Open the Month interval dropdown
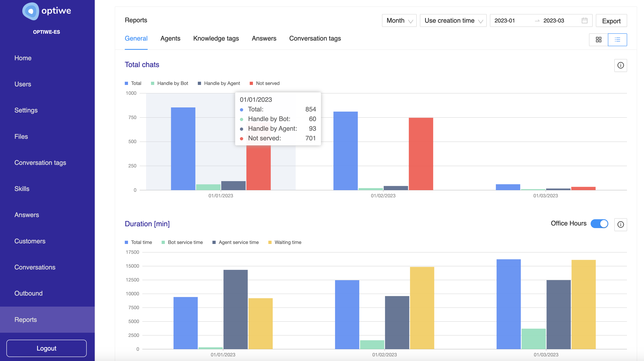The height and width of the screenshot is (361, 644). [x=399, y=20]
